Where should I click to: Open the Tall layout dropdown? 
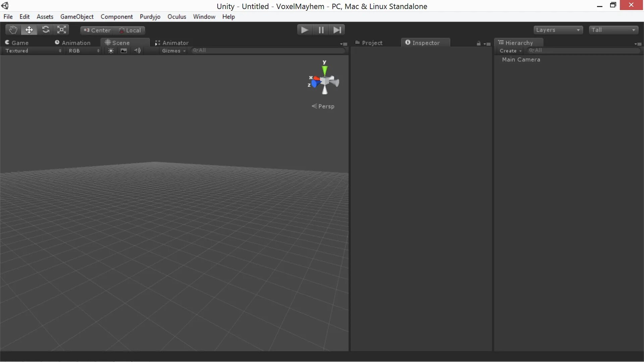point(613,30)
